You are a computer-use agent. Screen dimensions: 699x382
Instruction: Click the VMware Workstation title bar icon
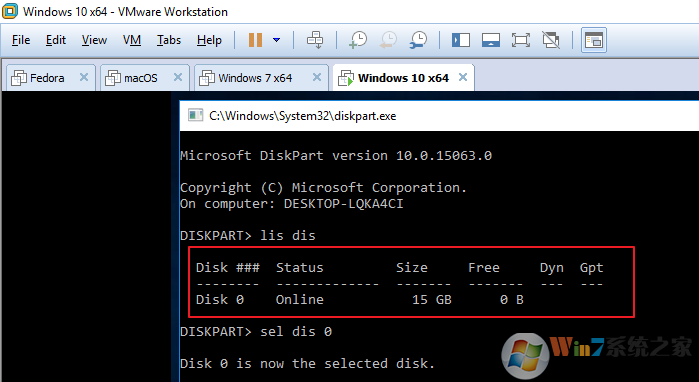pyautogui.click(x=10, y=11)
